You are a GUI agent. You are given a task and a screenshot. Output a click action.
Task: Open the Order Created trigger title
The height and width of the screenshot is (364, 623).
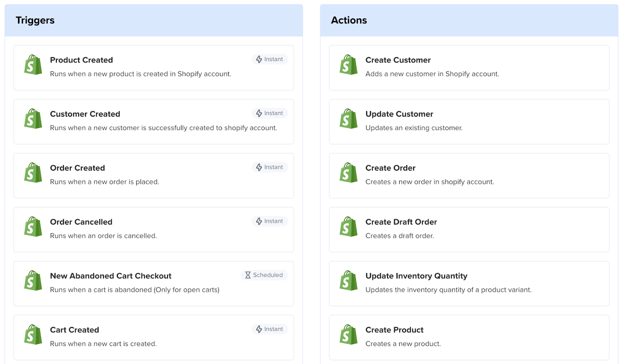[x=77, y=168]
